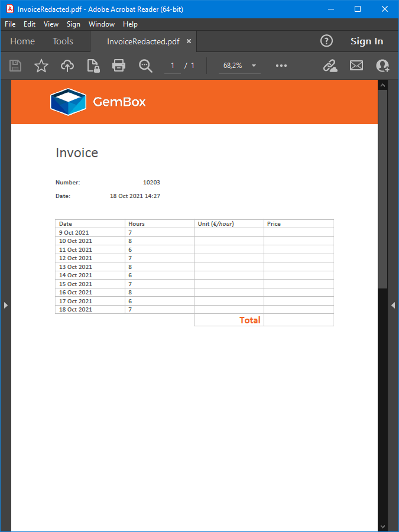Send file by email envelope icon

[x=356, y=66]
